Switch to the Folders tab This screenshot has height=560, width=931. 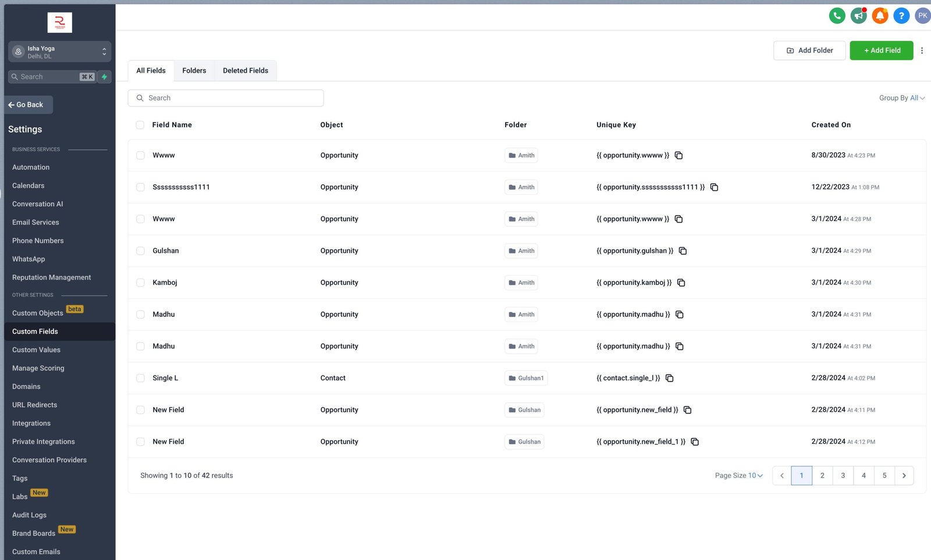point(194,70)
